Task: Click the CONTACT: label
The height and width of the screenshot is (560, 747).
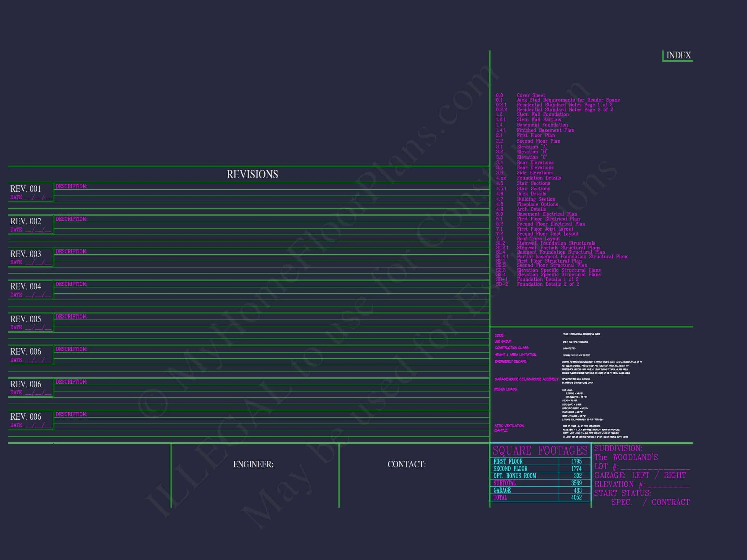Action: [x=407, y=464]
